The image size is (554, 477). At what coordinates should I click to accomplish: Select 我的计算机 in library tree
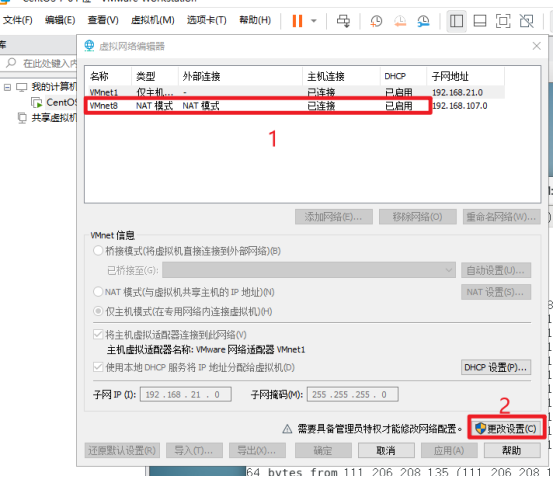[54, 87]
